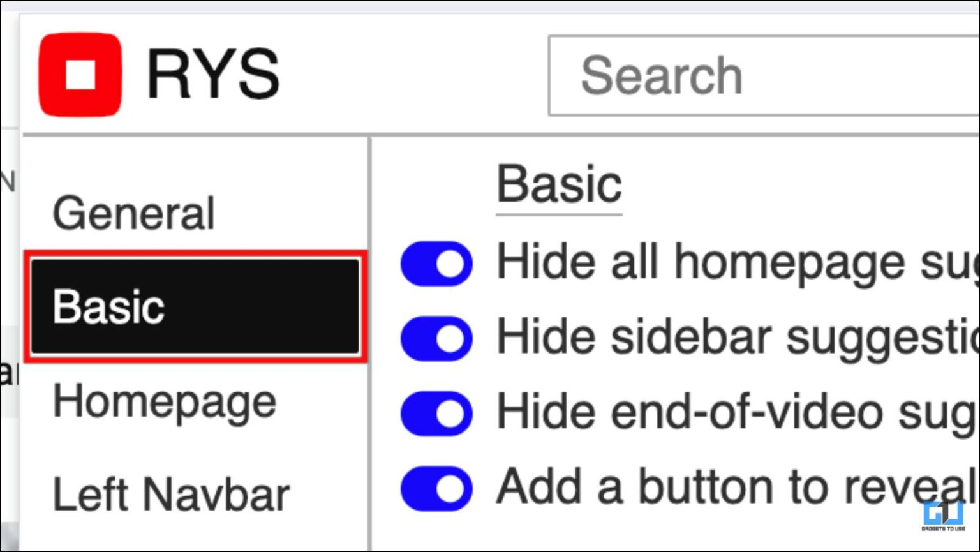980x552 pixels.
Task: Click the 'Basic' heading above the toggles
Action: point(560,185)
